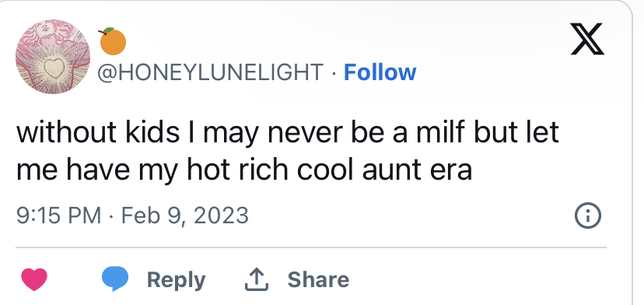Click the blue speech bubble reply icon
Screen dimensions: 644x305
[115, 279]
